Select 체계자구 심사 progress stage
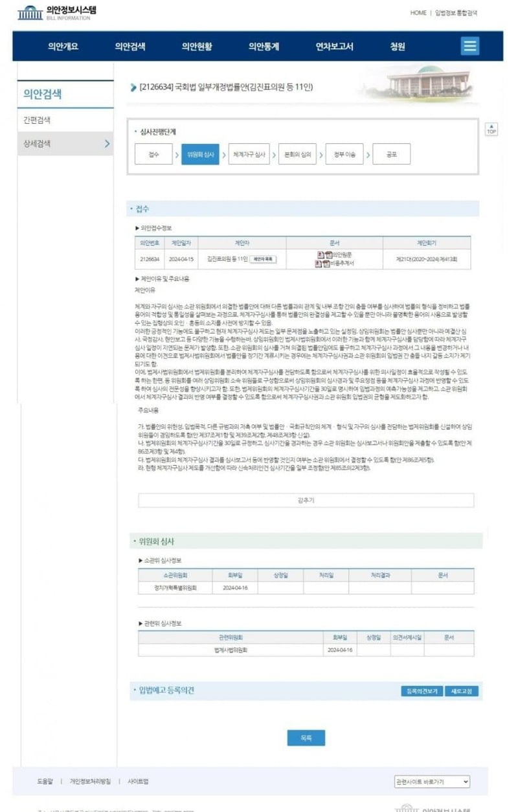Image resolution: width=518 pixels, height=812 pixels. pyautogui.click(x=249, y=155)
